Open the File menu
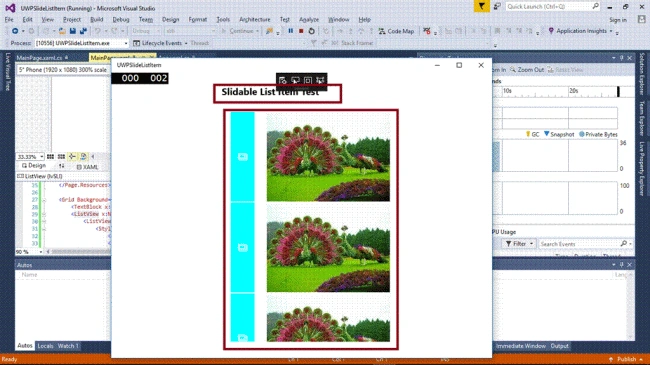650x365 pixels. pyautogui.click(x=9, y=19)
